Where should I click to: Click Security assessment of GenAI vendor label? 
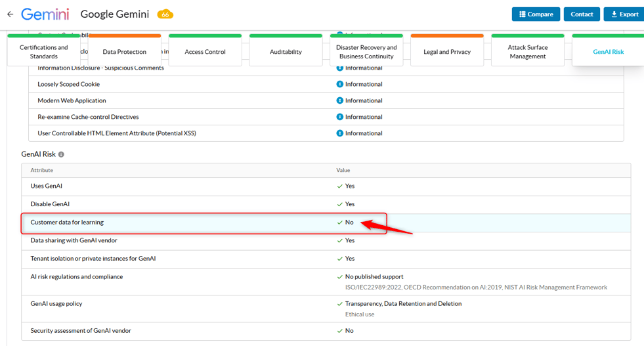81,331
